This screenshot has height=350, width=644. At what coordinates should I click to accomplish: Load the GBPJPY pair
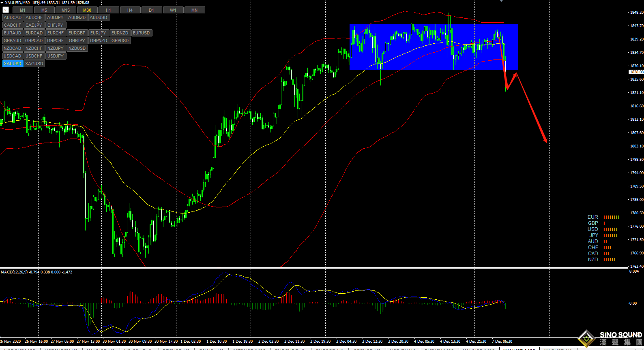point(77,41)
